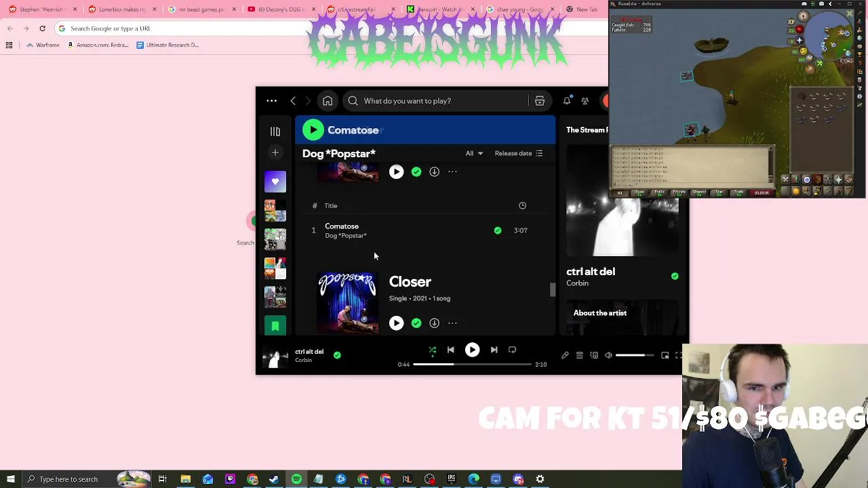Collapse Your Library sidebar icon
This screenshot has height=488, width=868.
[275, 131]
